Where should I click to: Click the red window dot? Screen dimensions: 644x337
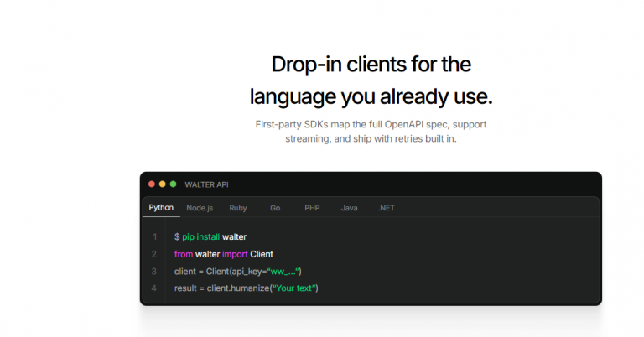[x=152, y=184]
